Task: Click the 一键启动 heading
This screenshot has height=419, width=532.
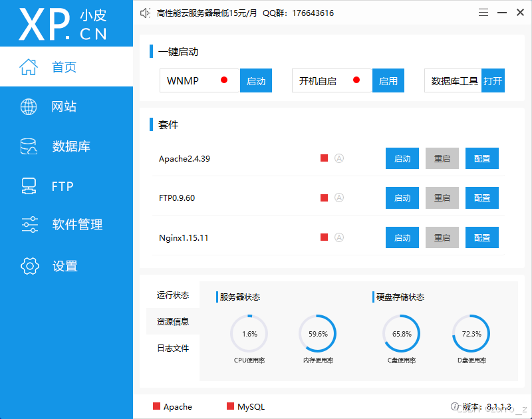Action: pyautogui.click(x=178, y=52)
